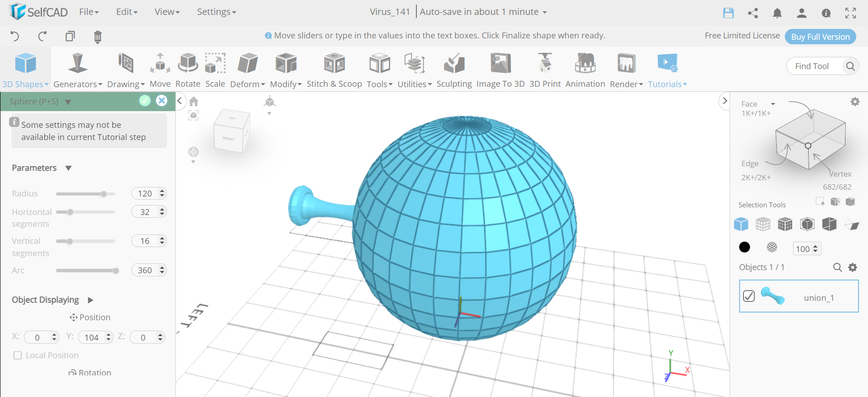The image size is (868, 397).
Task: Select the Rotate tool
Action: point(188,70)
